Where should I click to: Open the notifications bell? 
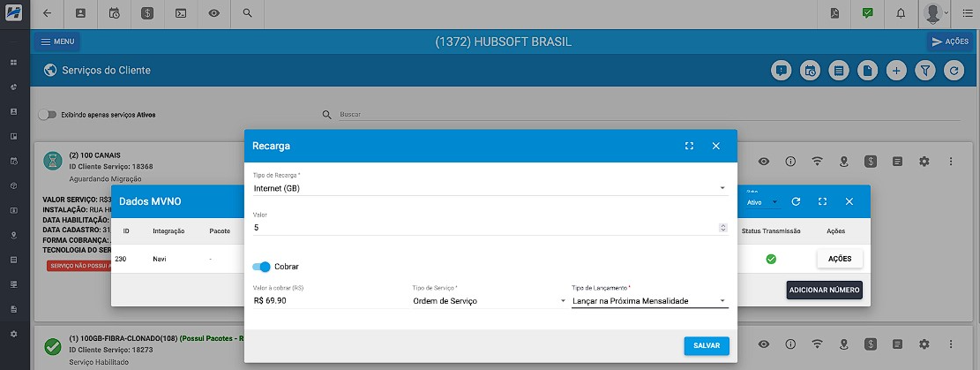[x=901, y=12]
